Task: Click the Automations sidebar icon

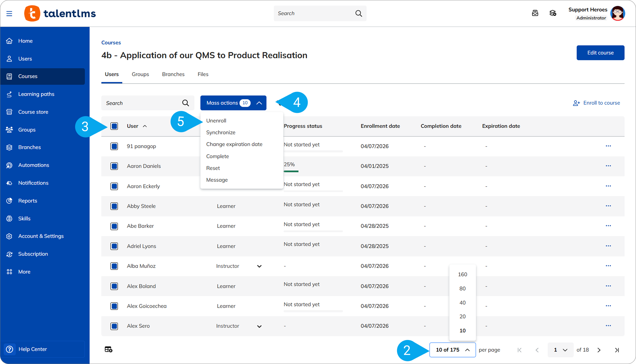Action: pyautogui.click(x=9, y=165)
